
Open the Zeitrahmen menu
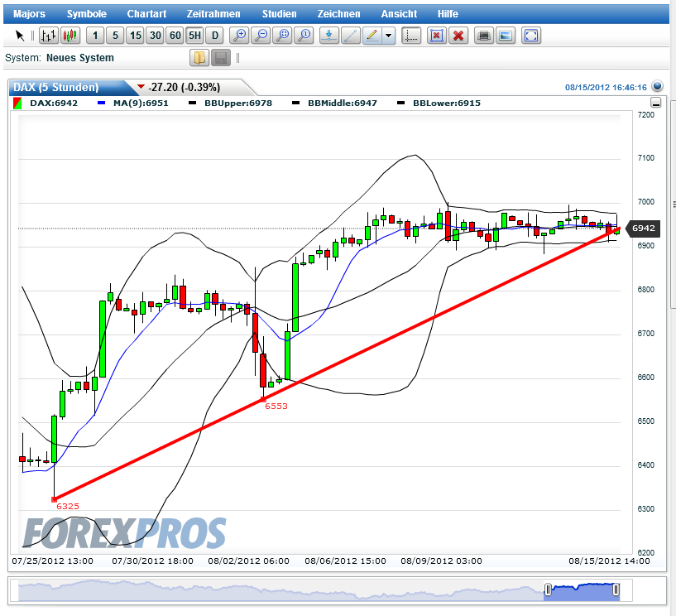coord(213,14)
